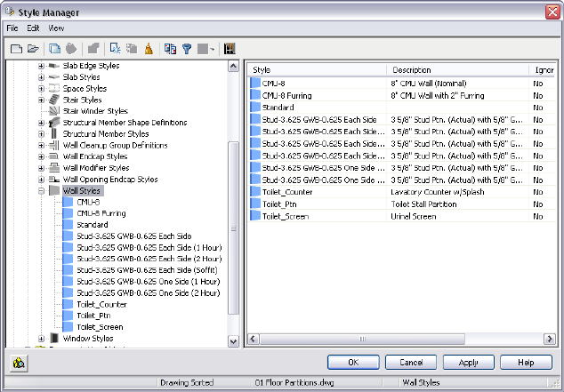
Task: Click the New Style toolbar icon
Action: tap(115, 49)
